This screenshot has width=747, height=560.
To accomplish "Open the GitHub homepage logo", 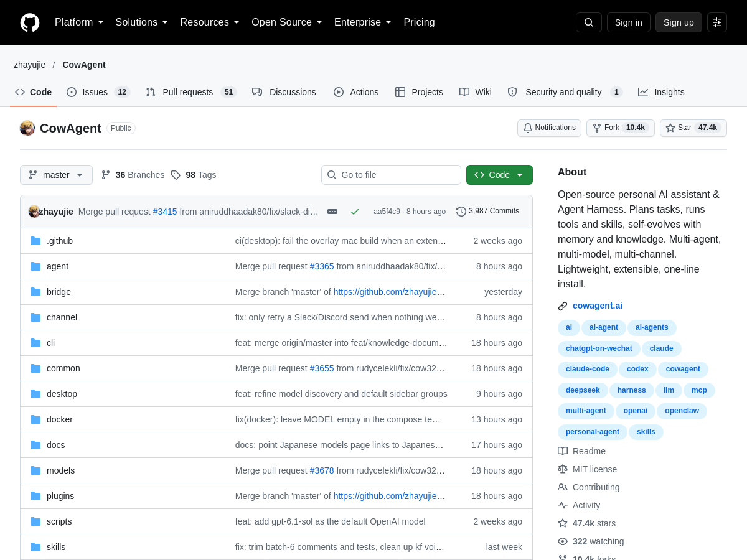I will coord(30,22).
